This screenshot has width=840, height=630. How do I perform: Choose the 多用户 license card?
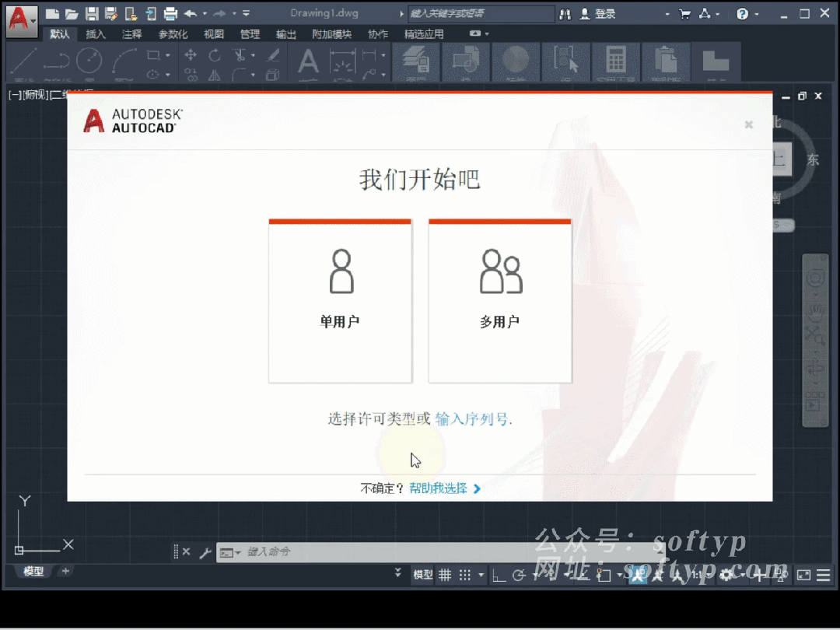pyautogui.click(x=500, y=301)
